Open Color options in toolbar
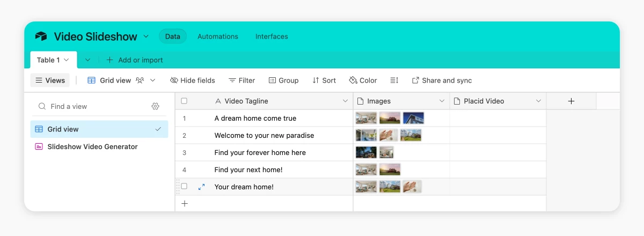644x236 pixels. tap(363, 80)
